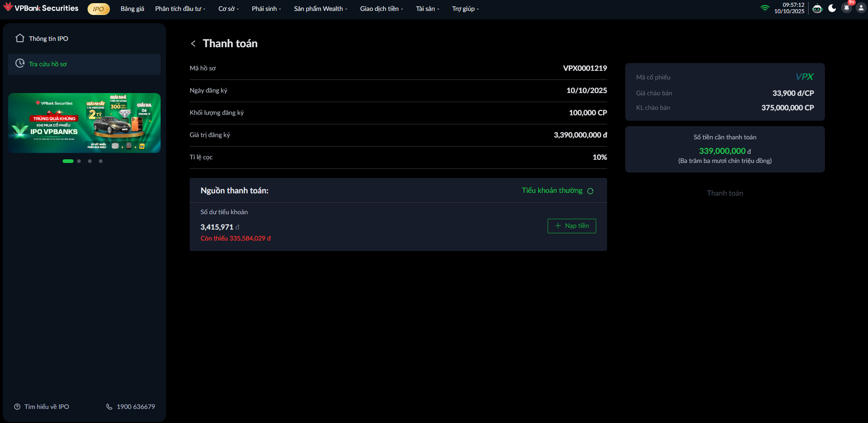Expand the Giao dịch tiền dropdown
This screenshot has width=868, height=423.
tap(381, 9)
